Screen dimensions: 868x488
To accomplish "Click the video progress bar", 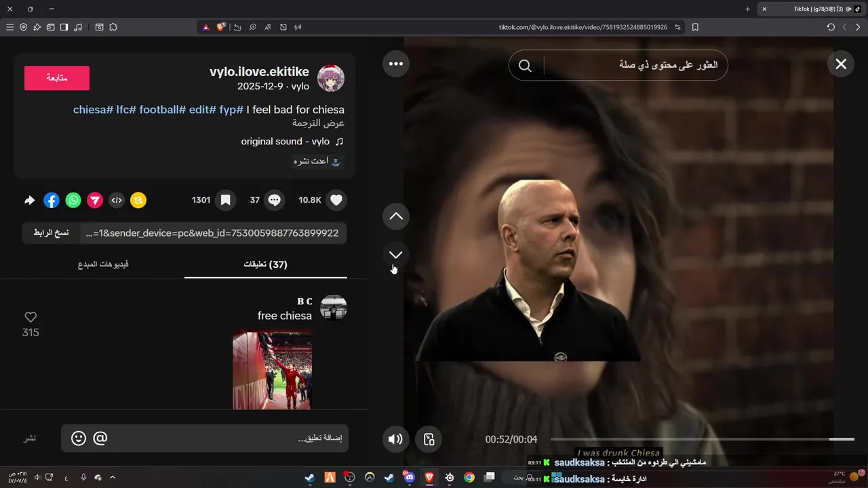I will coord(702,439).
